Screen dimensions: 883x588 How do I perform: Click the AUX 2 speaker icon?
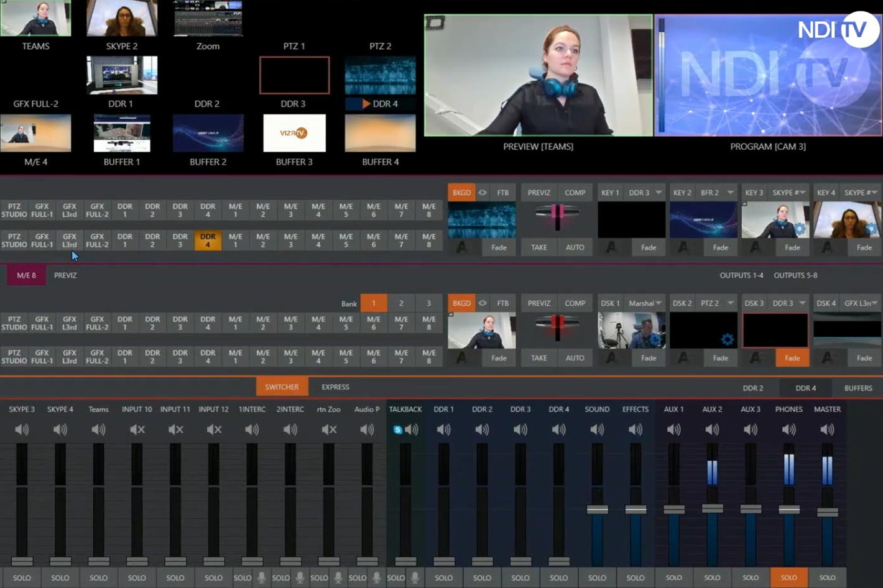(x=712, y=430)
